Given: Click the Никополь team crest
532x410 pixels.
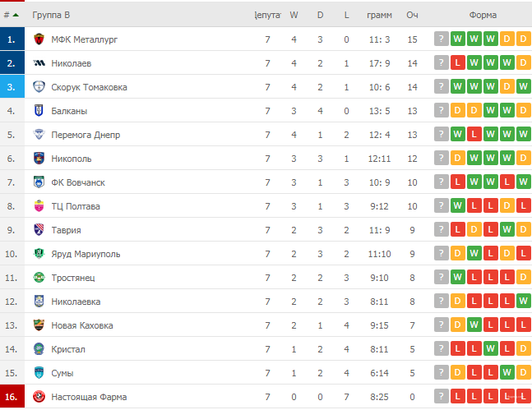Looking at the screenshot, I should pos(39,159).
